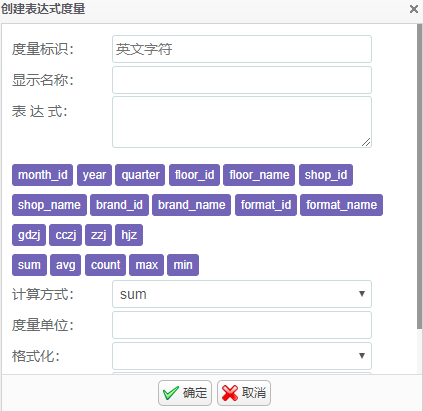
Task: Click the red X 取消 button
Action: click(x=244, y=393)
